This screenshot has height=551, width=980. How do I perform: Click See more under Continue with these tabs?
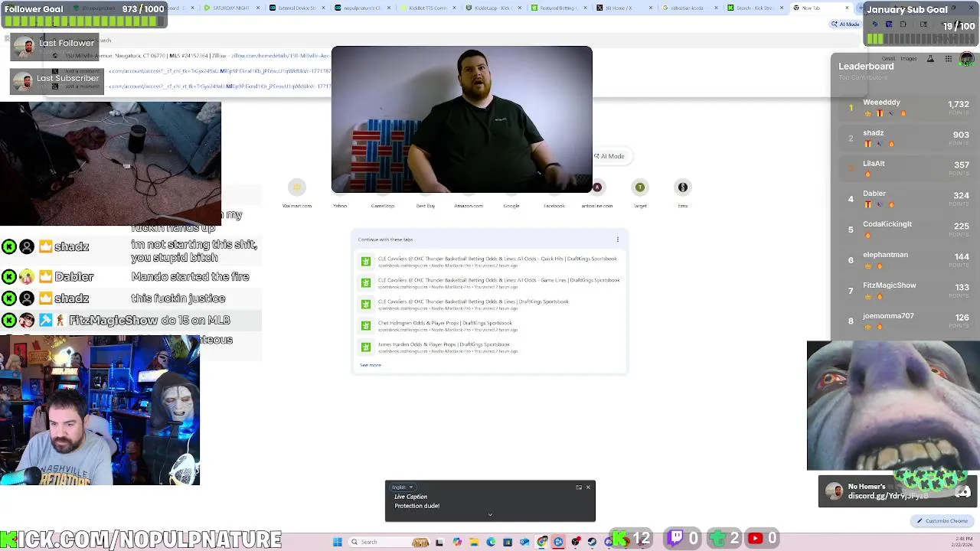click(371, 366)
